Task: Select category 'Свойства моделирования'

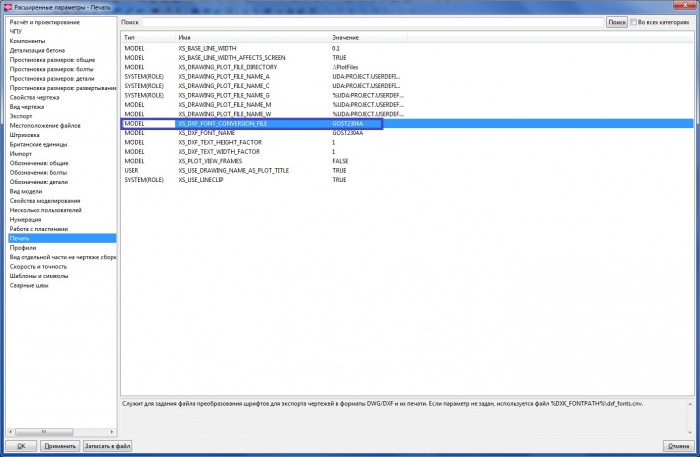Action: pos(45,200)
